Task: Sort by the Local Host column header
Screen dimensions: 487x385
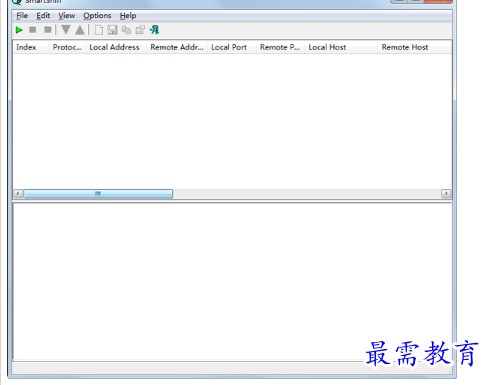Action: [x=341, y=47]
